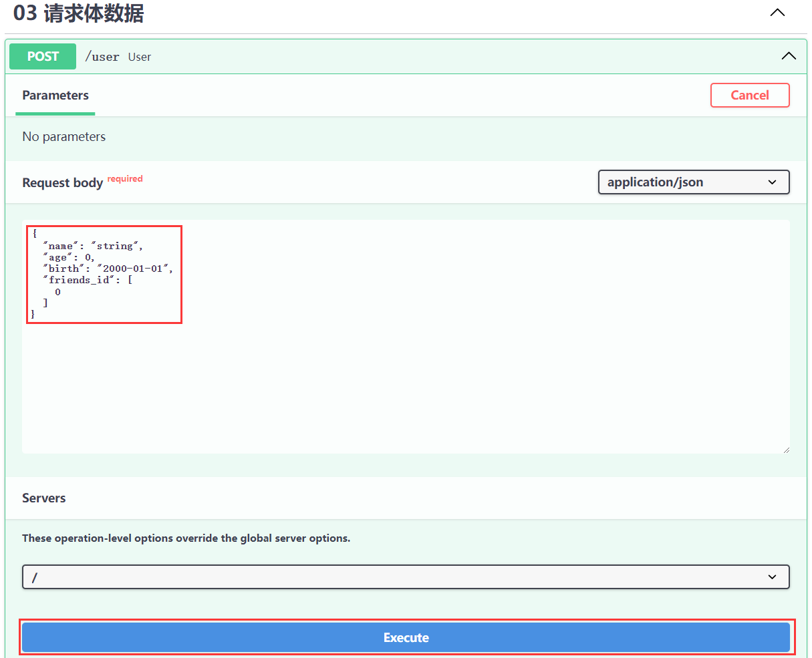Click the textarea resize handle corner

click(x=786, y=450)
